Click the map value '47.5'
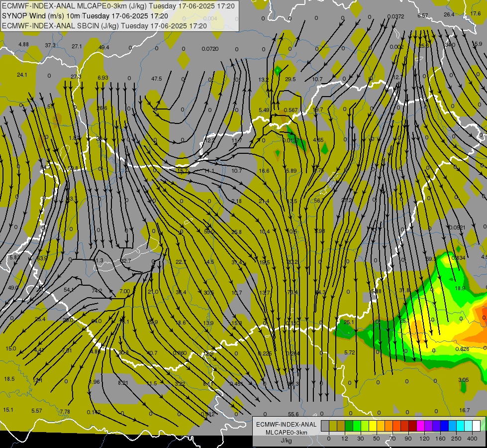The width and height of the screenshot is (487, 448). click(157, 79)
